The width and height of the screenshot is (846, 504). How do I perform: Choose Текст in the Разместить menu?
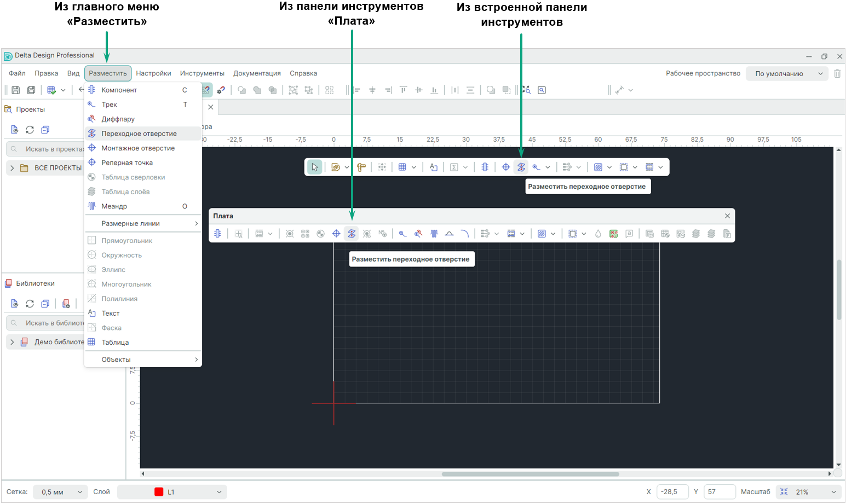pyautogui.click(x=143, y=314)
